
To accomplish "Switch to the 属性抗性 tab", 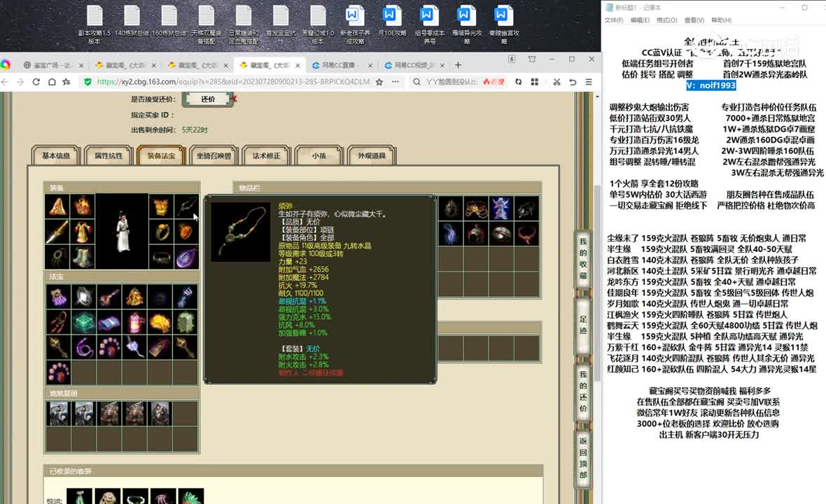I will 108,155.
